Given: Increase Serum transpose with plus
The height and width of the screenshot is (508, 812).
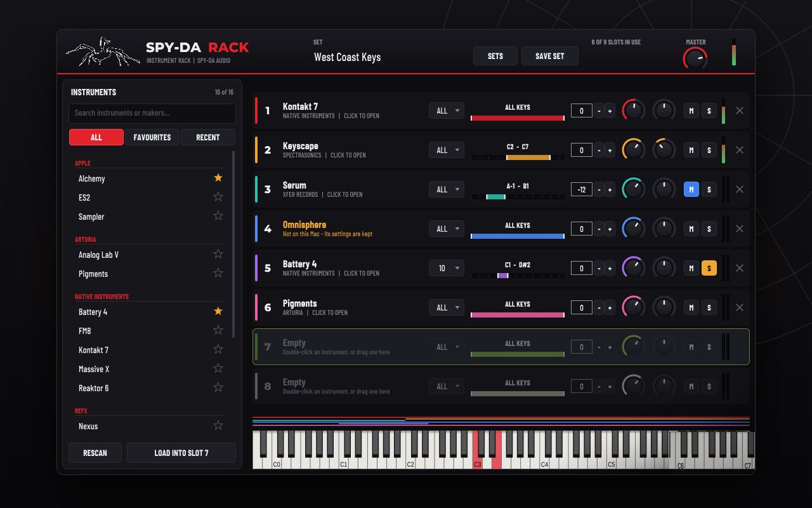Looking at the screenshot, I should click(x=610, y=189).
